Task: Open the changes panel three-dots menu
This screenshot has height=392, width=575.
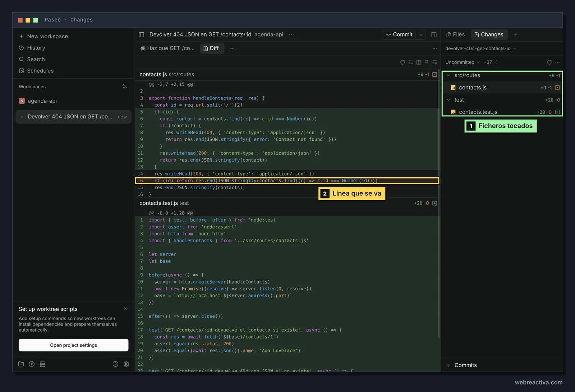Action: (557, 62)
